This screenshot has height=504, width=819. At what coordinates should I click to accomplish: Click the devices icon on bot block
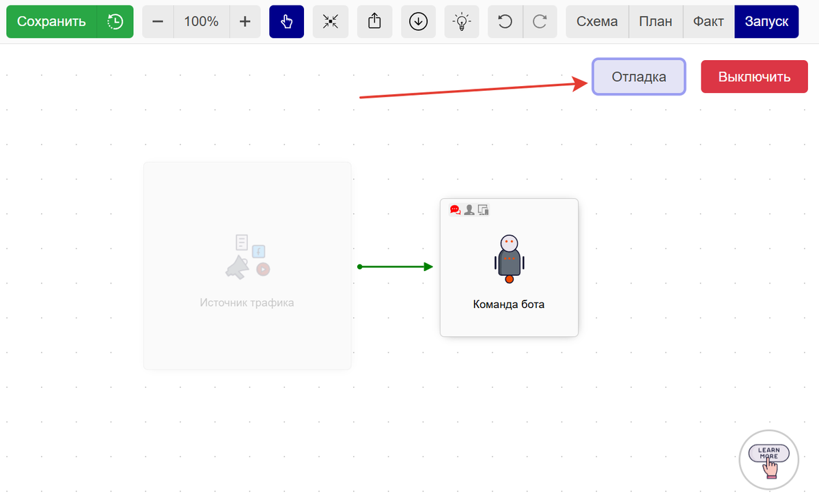[483, 210]
